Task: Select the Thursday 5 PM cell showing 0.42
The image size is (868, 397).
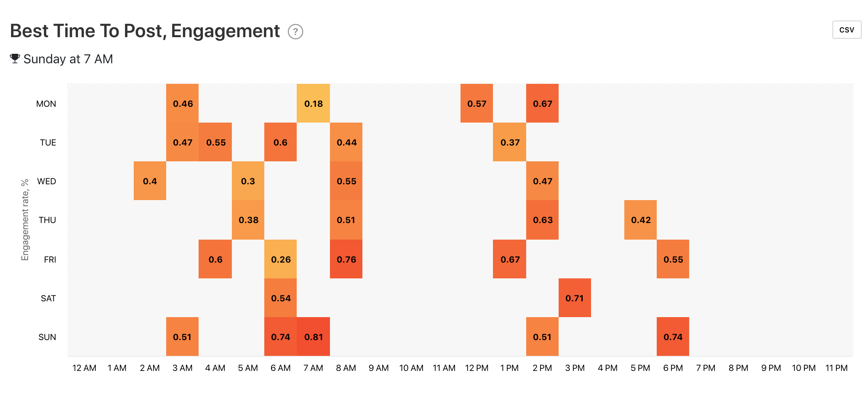Action: coord(641,220)
